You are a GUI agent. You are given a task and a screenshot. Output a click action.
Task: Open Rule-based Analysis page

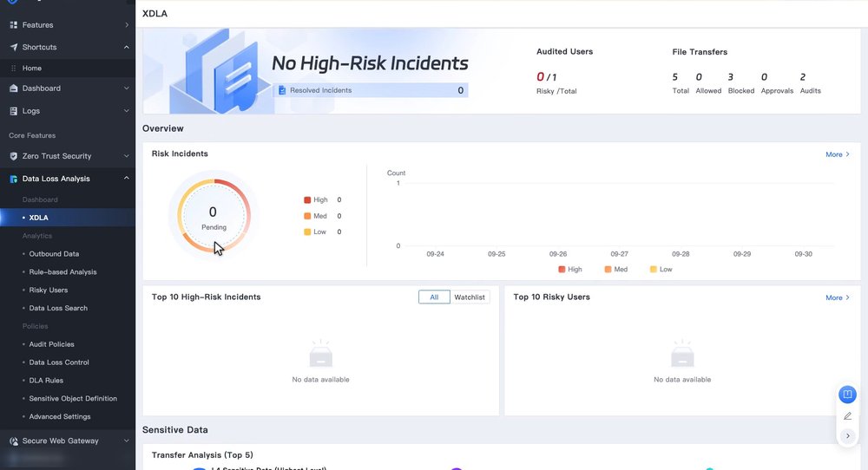point(62,272)
